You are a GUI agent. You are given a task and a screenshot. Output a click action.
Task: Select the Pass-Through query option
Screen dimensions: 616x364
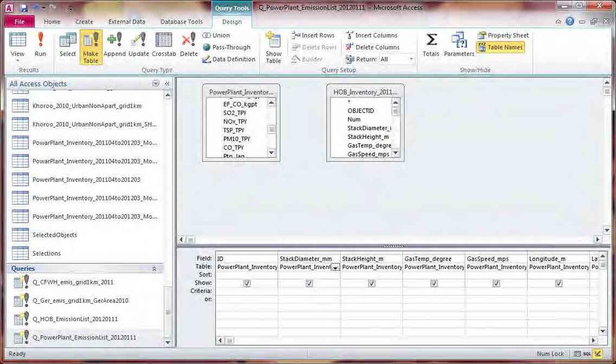click(x=227, y=47)
